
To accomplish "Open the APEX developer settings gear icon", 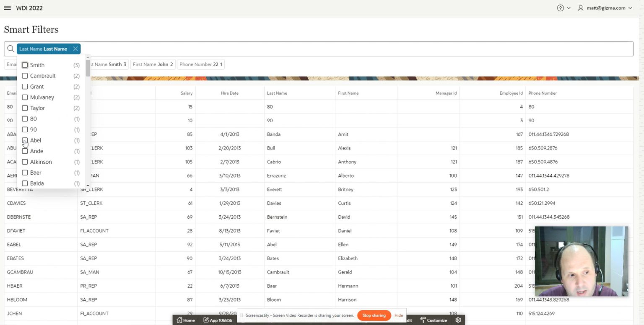I will tap(458, 320).
